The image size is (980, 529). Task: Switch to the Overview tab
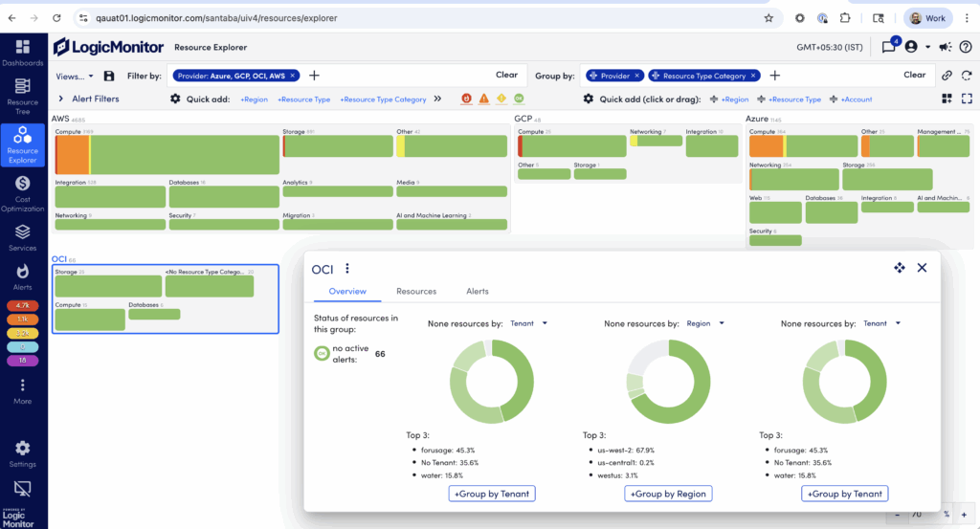click(347, 291)
